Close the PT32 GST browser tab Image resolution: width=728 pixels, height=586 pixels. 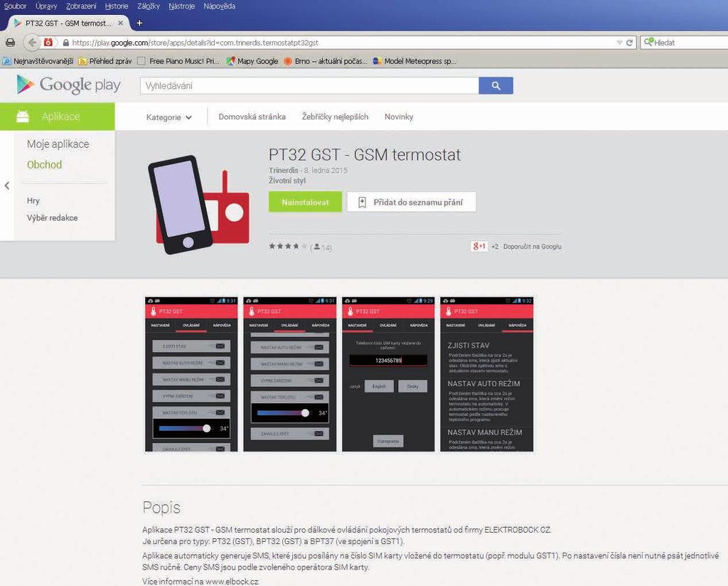point(120,23)
